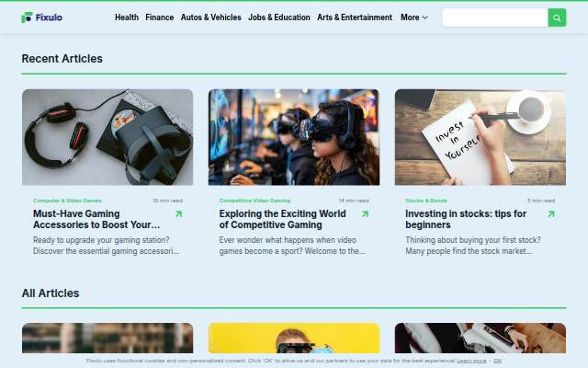Open the blurred bookshelf thumbnail under All Articles
Screen dimensions: 588x368
tap(107, 338)
